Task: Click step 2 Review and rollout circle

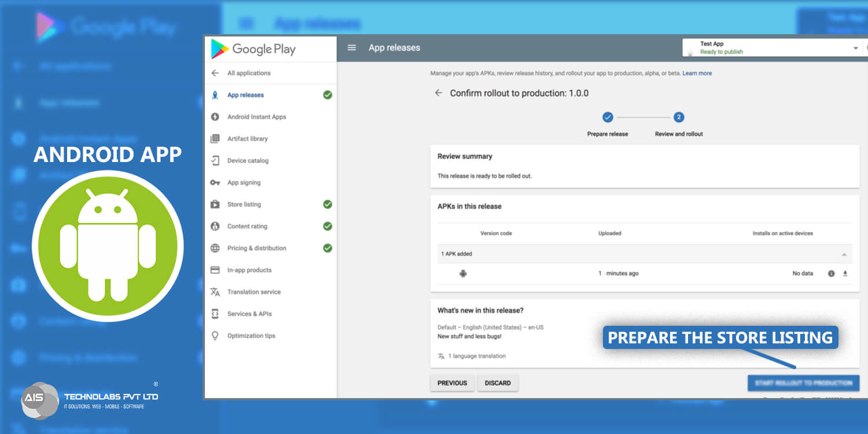Action: pos(679,117)
